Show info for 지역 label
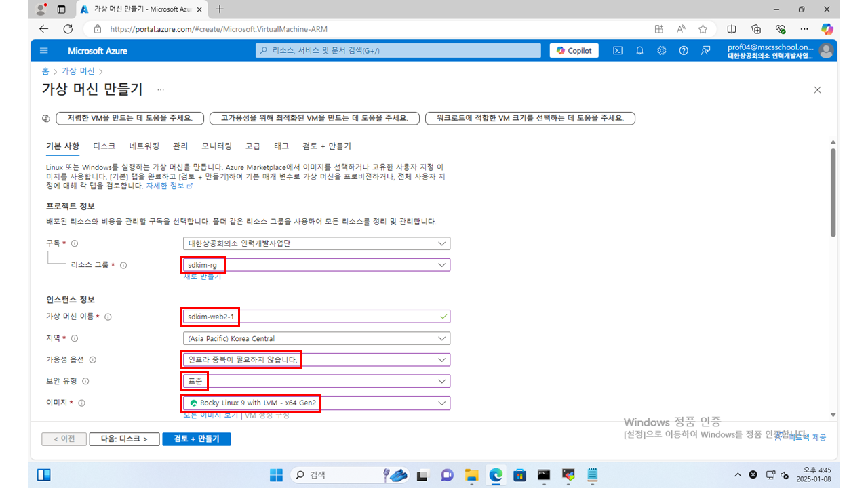Image resolution: width=868 pixels, height=488 pixels. point(75,338)
